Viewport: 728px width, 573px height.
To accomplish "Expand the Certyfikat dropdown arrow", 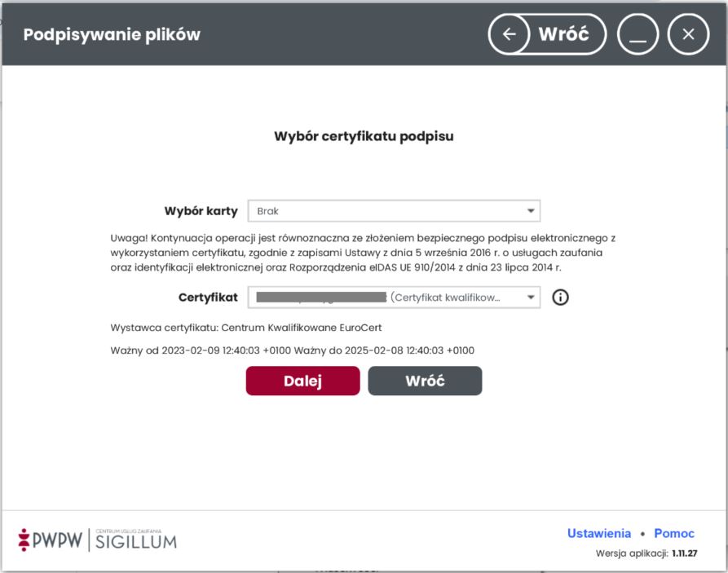I will pyautogui.click(x=532, y=298).
